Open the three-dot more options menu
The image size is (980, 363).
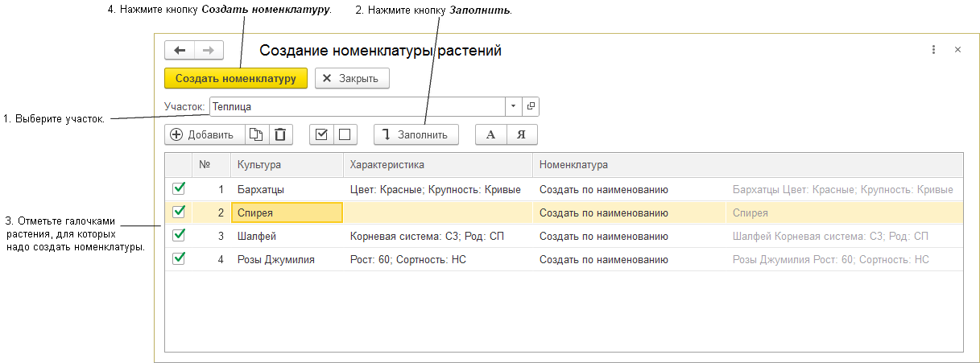[x=933, y=50]
